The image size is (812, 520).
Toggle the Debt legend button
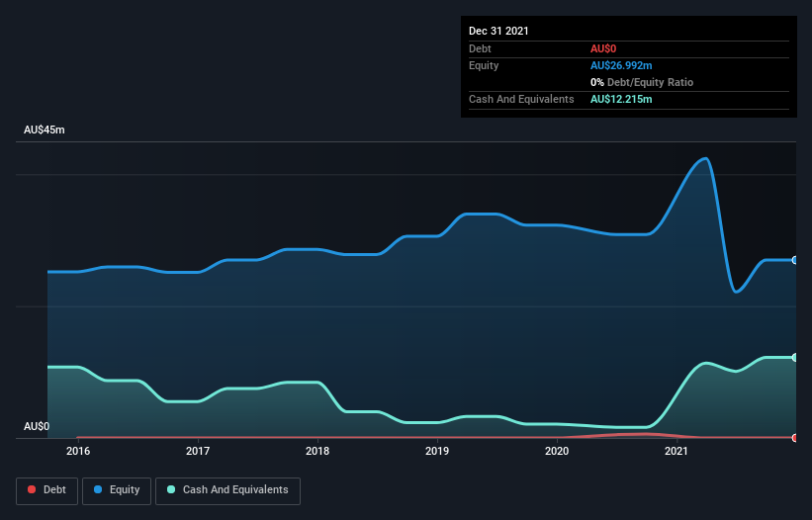[x=45, y=489]
